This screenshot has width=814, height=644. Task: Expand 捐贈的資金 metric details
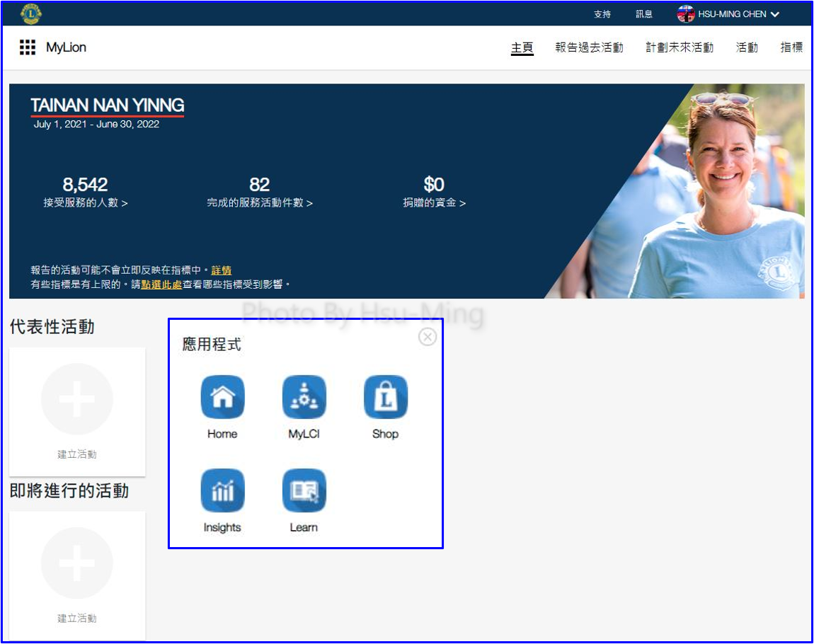click(x=434, y=203)
